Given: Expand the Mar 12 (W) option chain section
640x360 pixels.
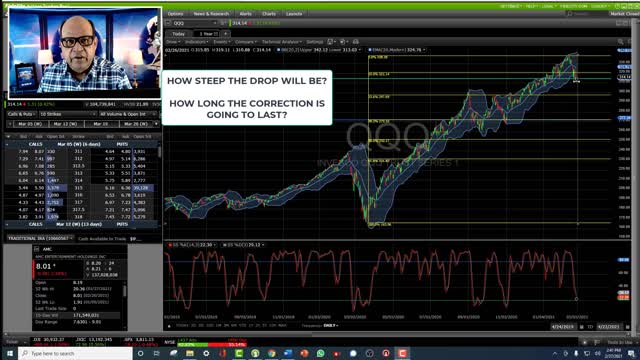Looking at the screenshot, I should (x=7, y=224).
